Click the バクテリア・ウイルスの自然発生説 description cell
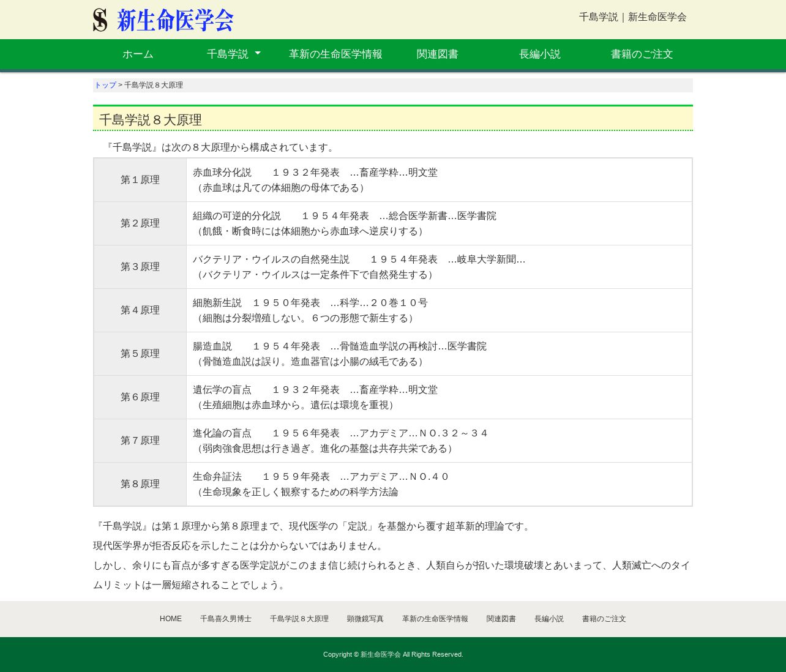This screenshot has width=786, height=672. (439, 267)
